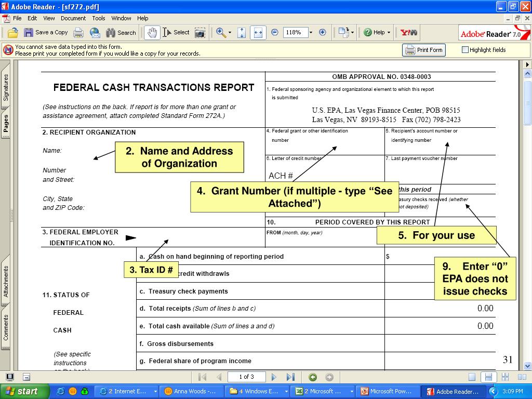The image size is (532, 399).
Task: Click the hide toolbars status icon
Action: click(x=27, y=377)
